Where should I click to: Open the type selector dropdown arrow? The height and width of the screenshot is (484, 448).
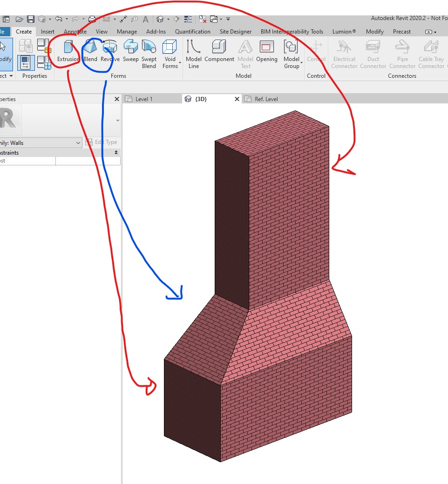(117, 120)
